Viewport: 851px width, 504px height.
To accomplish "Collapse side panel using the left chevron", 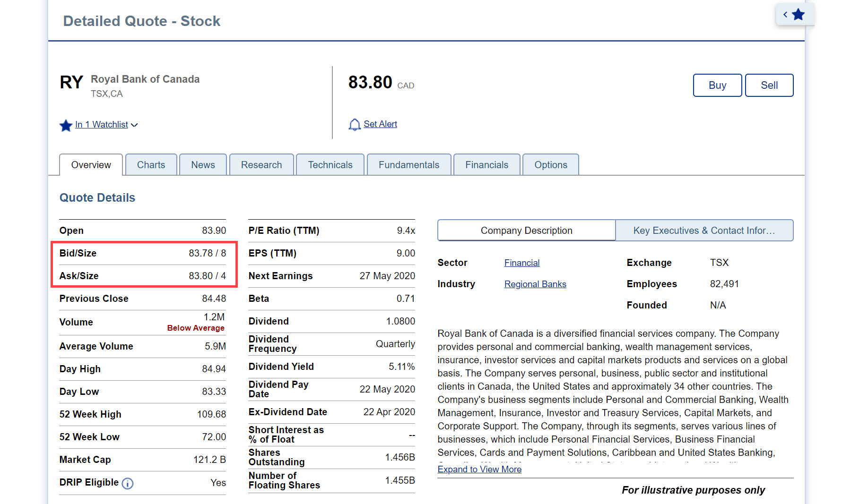I will pyautogui.click(x=785, y=15).
